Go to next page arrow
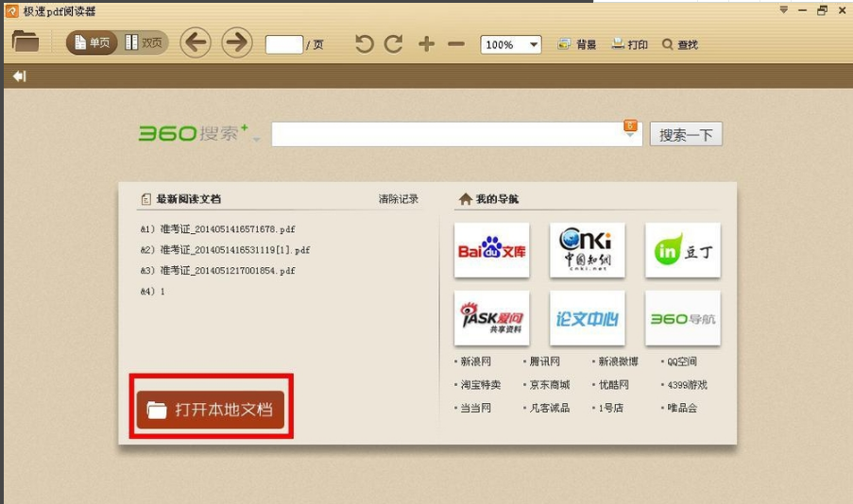Screen dimensions: 853x504 point(237,42)
